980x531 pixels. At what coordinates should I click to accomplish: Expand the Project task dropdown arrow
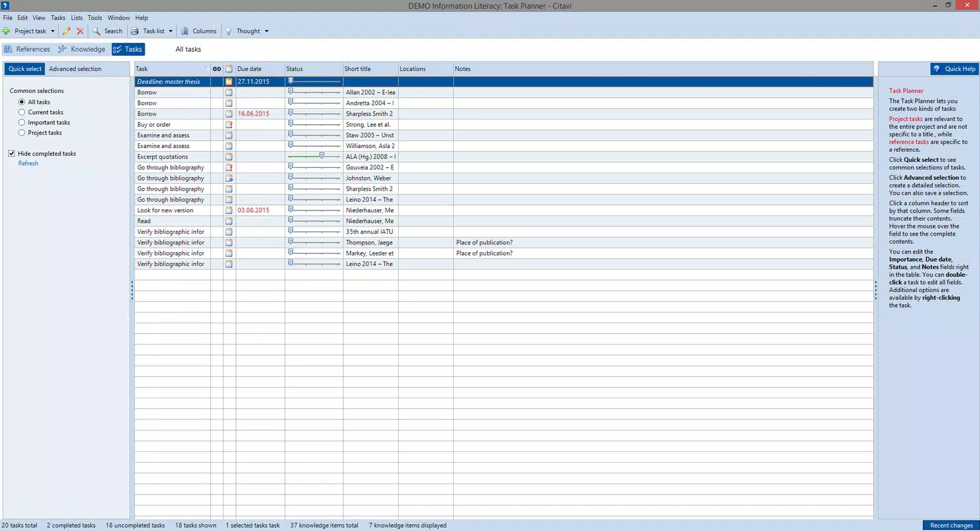pos(53,31)
